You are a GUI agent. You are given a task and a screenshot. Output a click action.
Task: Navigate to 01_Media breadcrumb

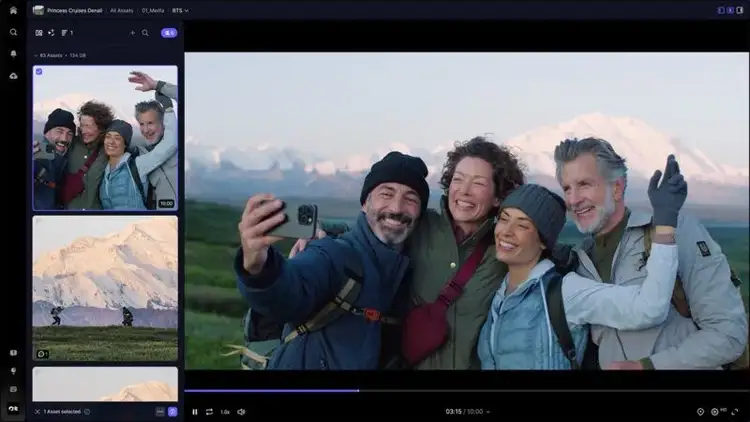pyautogui.click(x=155, y=10)
